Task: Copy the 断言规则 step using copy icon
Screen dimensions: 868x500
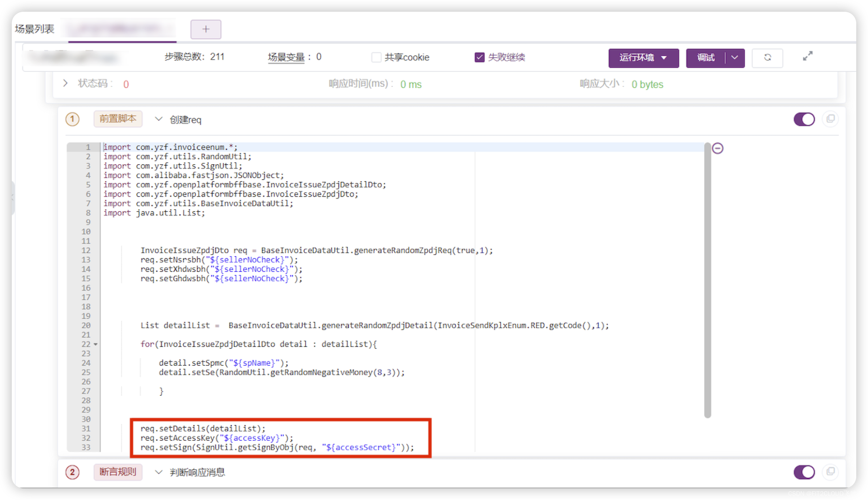Action: coord(830,472)
